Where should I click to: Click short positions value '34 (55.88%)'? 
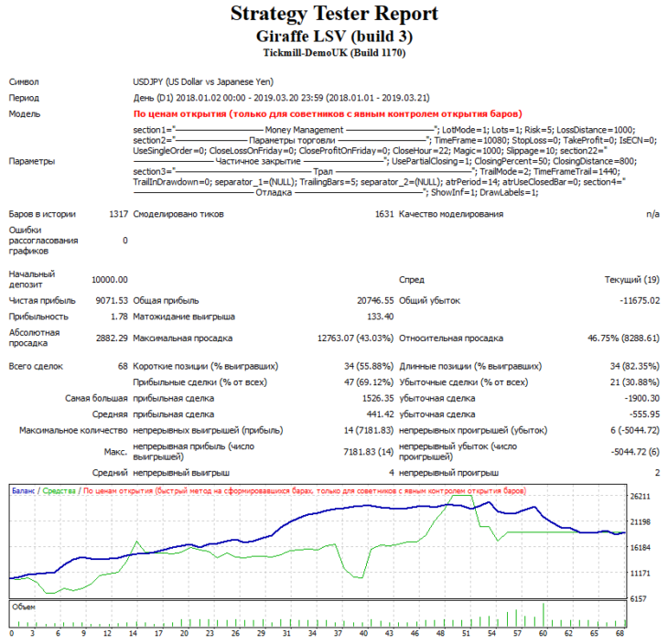click(369, 366)
